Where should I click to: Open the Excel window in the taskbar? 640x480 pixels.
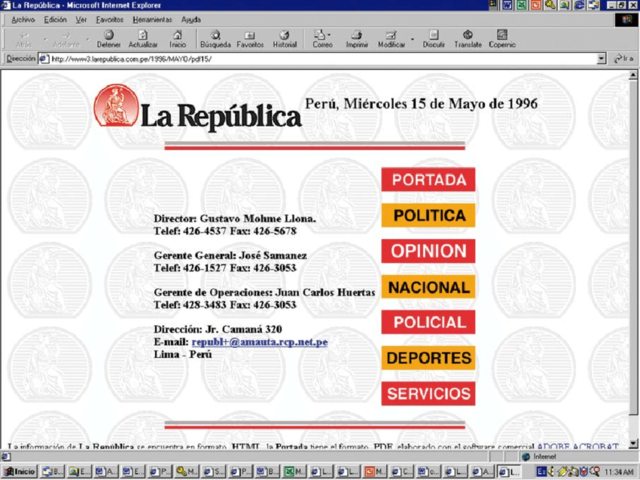coord(294,472)
